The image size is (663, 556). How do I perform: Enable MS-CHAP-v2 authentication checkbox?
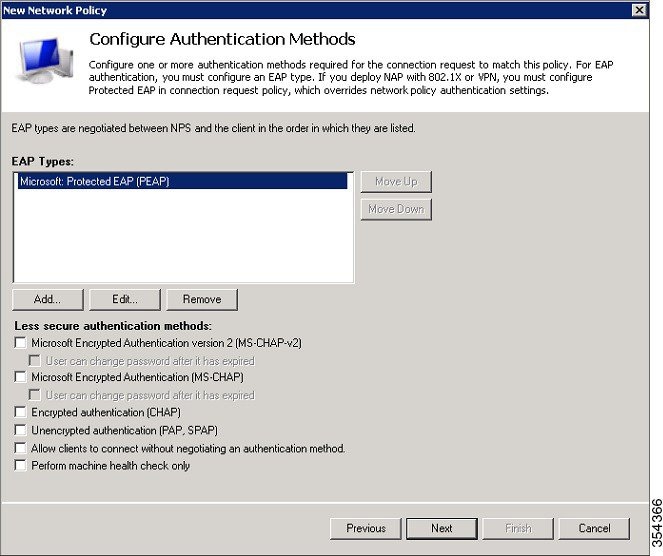click(x=20, y=342)
